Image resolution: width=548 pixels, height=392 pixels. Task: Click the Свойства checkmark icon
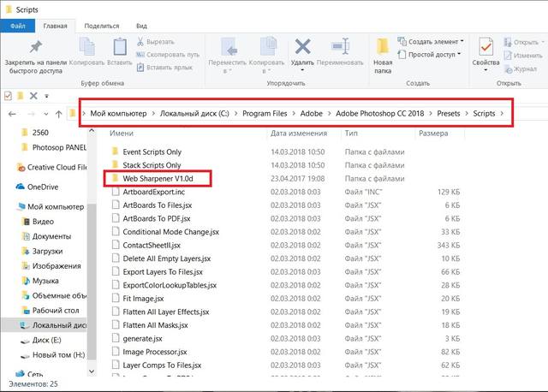[485, 46]
